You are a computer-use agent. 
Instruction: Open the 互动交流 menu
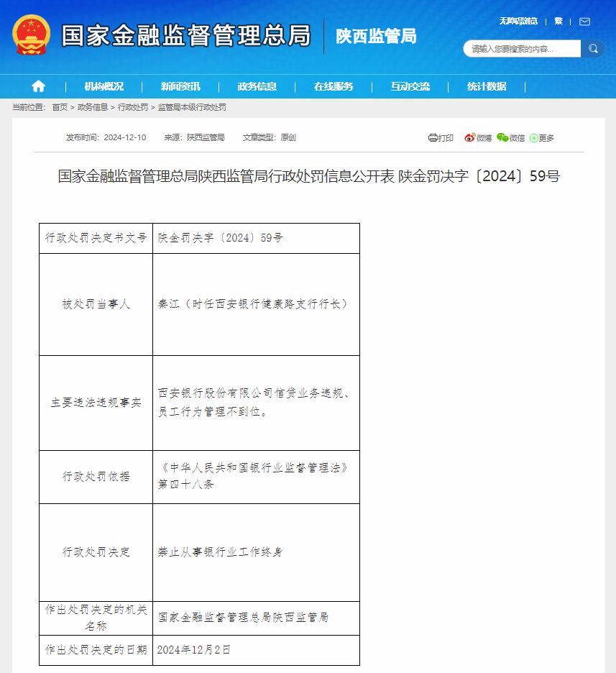410,87
